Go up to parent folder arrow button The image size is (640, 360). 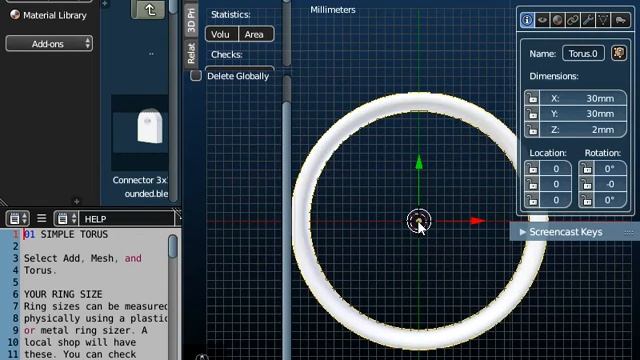[149, 9]
